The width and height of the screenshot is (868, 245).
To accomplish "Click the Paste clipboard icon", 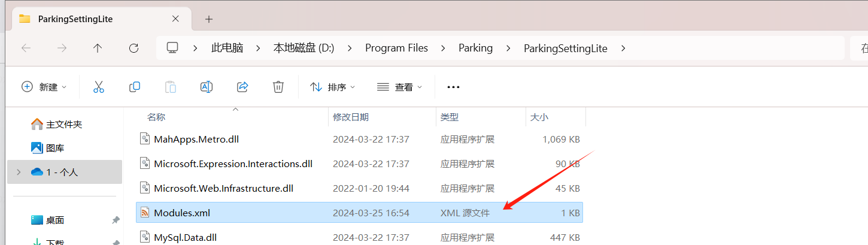I will [x=171, y=87].
